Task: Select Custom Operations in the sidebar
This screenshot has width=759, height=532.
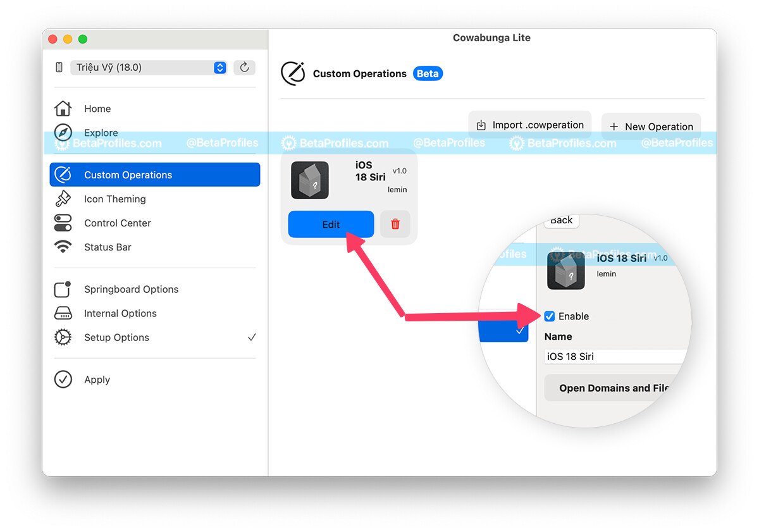Action: [155, 175]
